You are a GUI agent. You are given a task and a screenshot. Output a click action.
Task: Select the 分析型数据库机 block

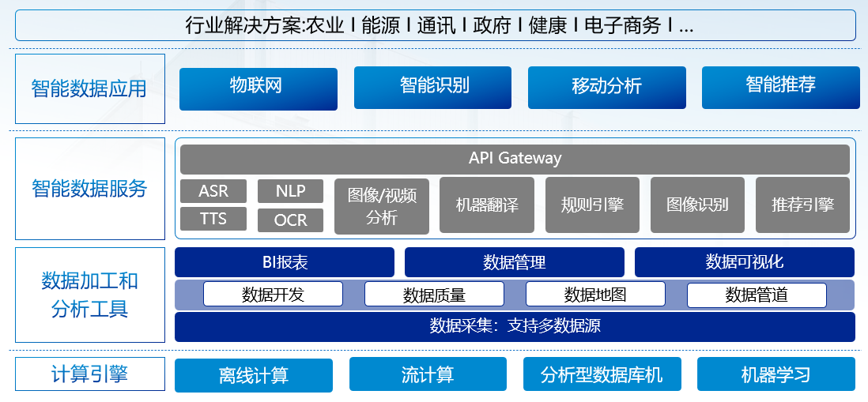pyautogui.click(x=602, y=374)
